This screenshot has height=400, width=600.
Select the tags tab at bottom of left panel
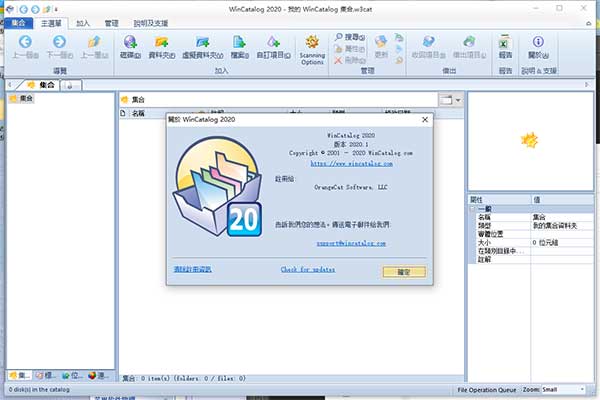click(46, 376)
